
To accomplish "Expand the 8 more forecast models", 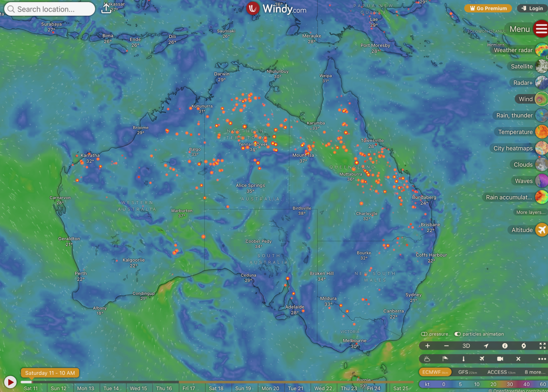I will click(535, 372).
